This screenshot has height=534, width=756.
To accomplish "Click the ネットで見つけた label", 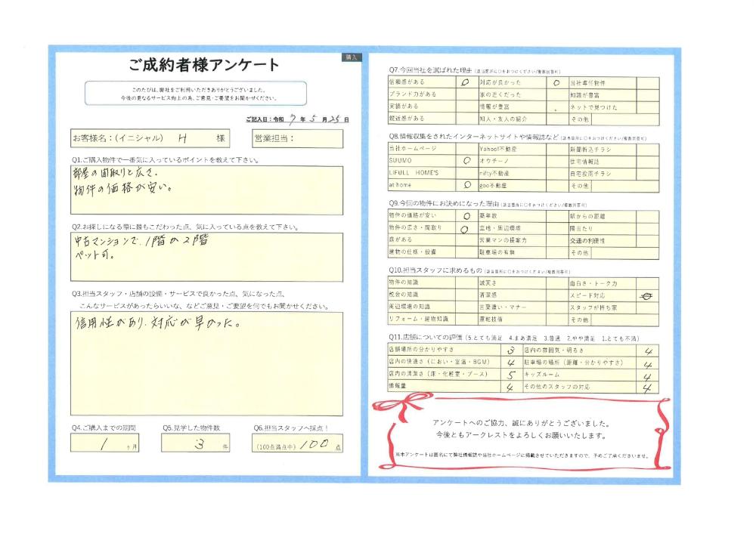I will 593,107.
